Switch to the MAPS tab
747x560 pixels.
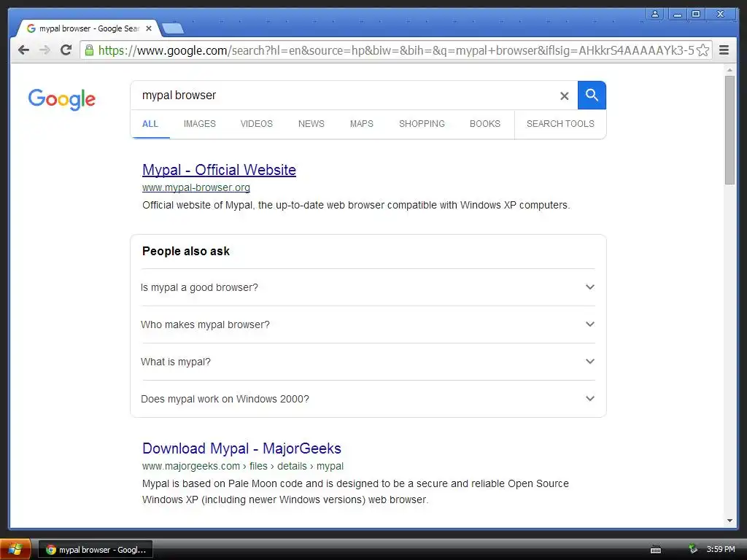(362, 124)
